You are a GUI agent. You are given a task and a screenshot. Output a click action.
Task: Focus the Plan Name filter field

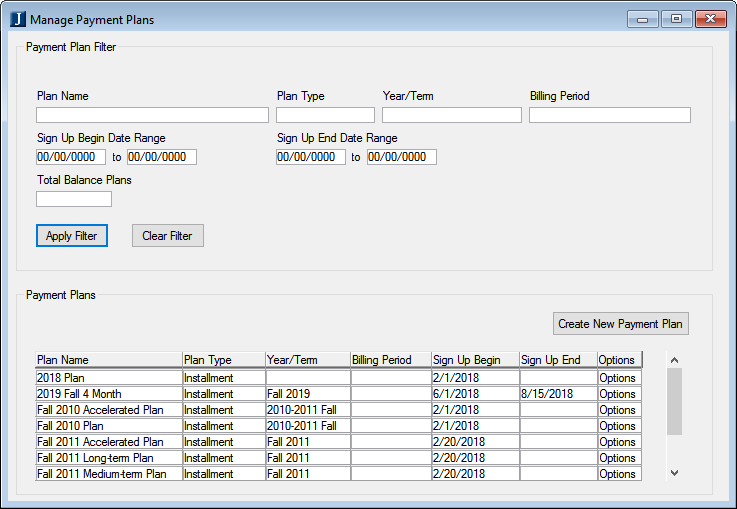point(152,115)
